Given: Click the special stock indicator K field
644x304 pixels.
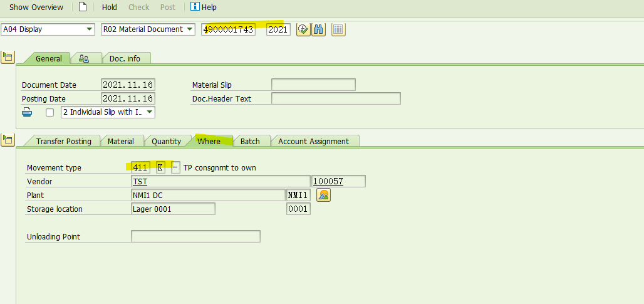Looking at the screenshot, I should (160, 167).
